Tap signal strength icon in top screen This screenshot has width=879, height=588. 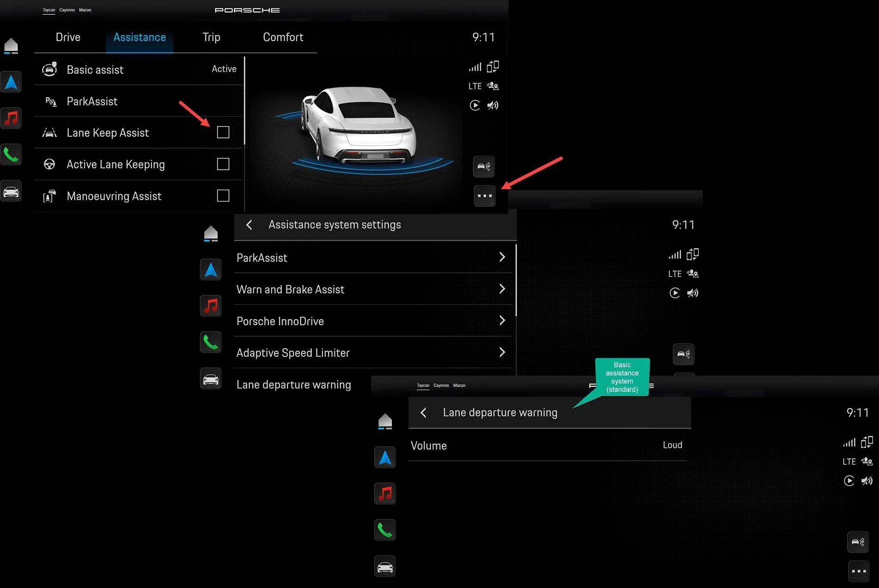pyautogui.click(x=475, y=67)
